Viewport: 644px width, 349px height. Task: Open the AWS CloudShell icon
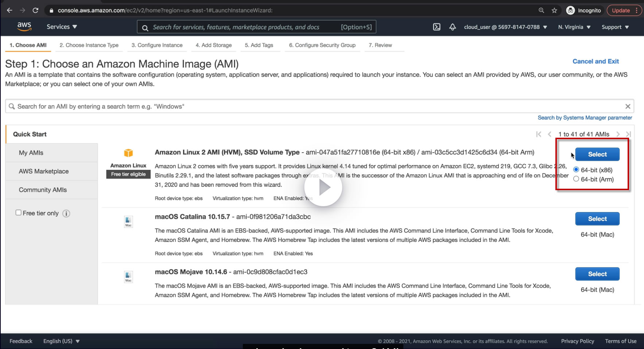tap(437, 27)
